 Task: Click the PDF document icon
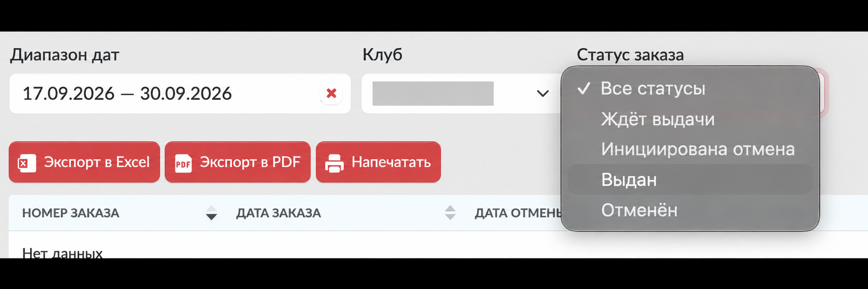coord(183,163)
